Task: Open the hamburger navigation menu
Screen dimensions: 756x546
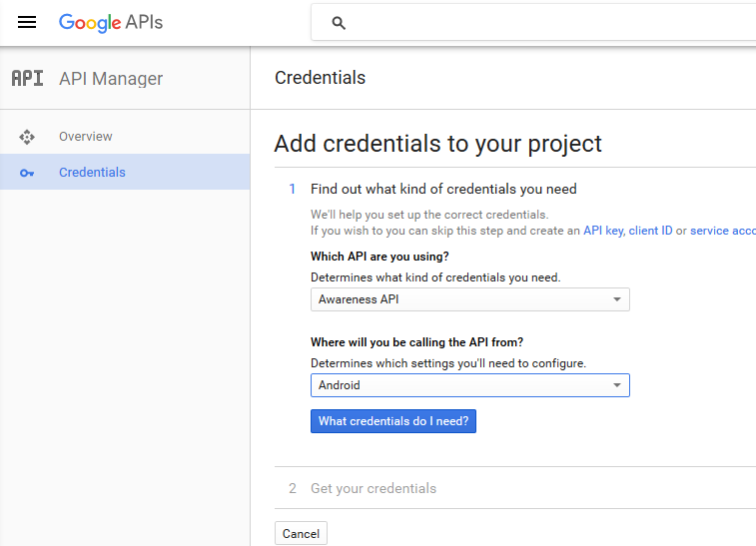Action: pyautogui.click(x=27, y=22)
